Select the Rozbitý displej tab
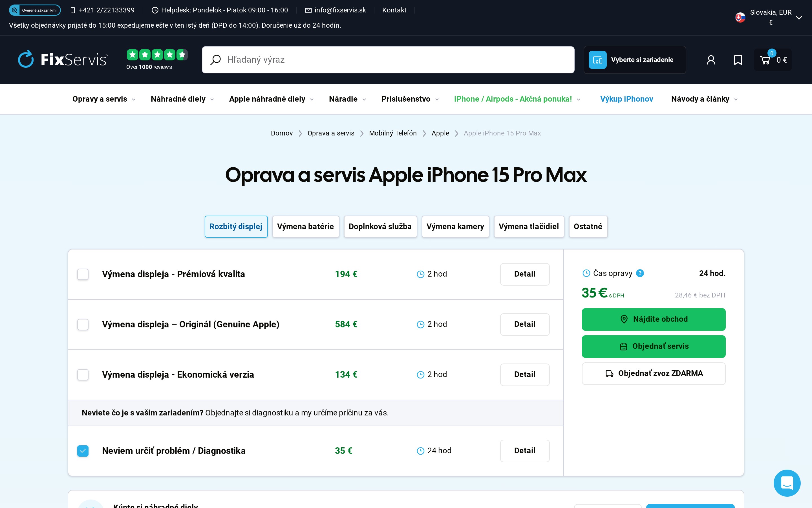812x508 pixels. click(x=236, y=226)
